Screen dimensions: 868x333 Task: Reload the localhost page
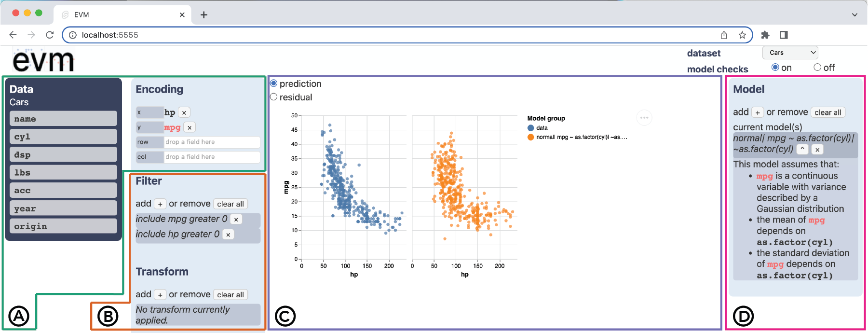pos(50,35)
